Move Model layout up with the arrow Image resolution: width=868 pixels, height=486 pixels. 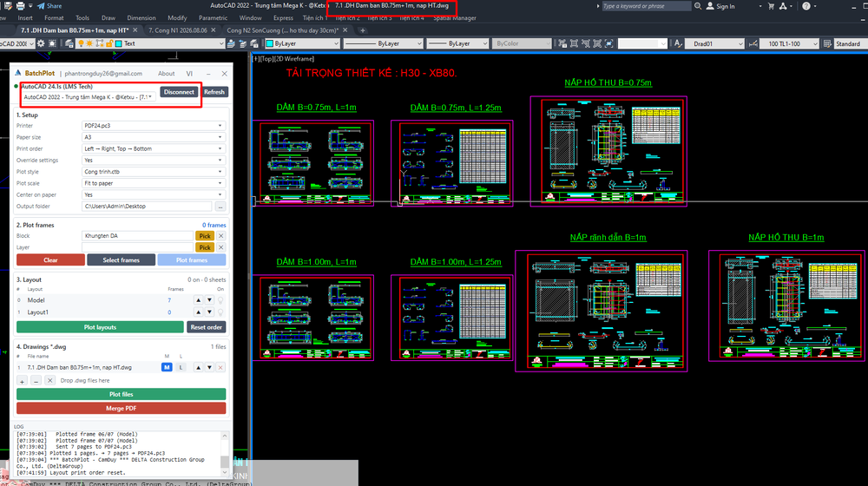[x=198, y=300]
